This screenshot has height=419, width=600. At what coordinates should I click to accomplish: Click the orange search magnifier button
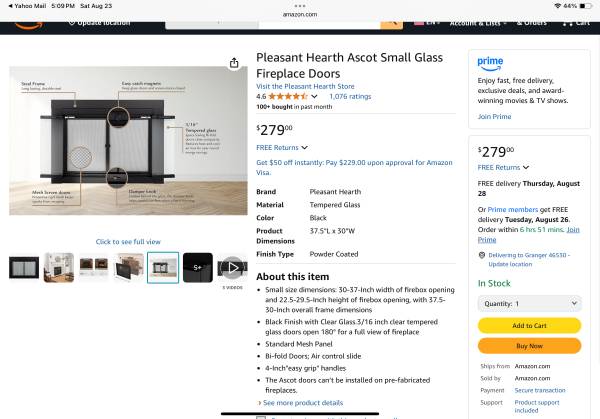[x=391, y=24]
